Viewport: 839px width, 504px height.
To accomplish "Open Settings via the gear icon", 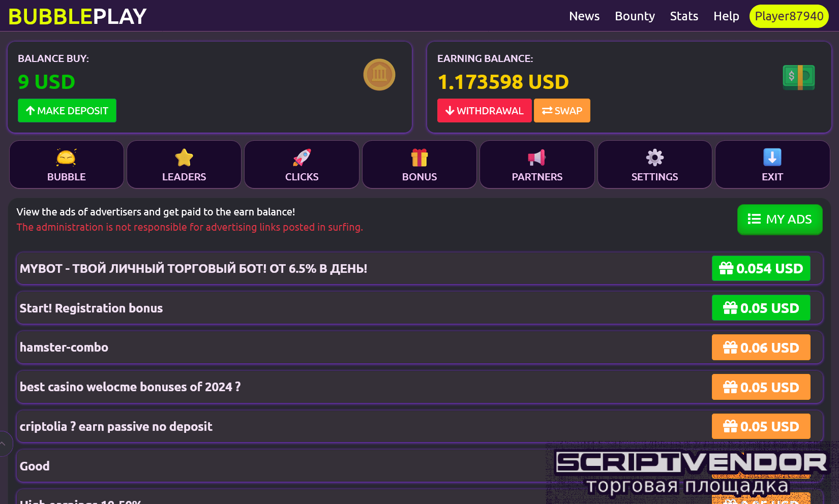I will click(x=655, y=158).
